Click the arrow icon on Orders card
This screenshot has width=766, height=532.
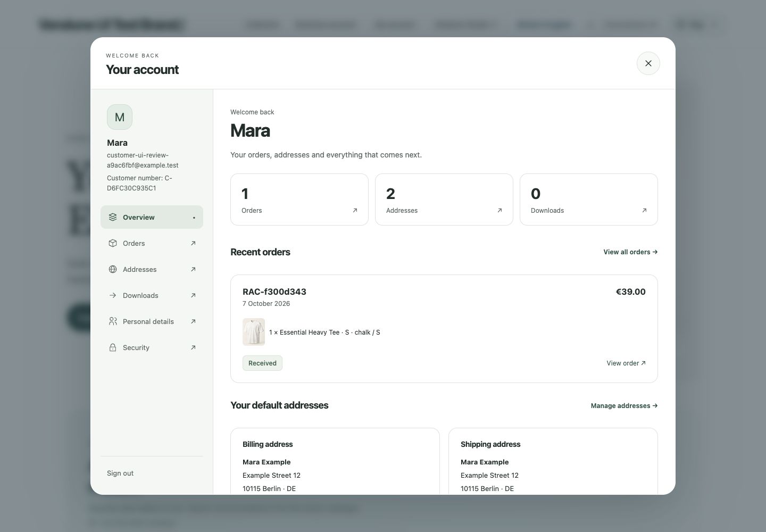355,210
